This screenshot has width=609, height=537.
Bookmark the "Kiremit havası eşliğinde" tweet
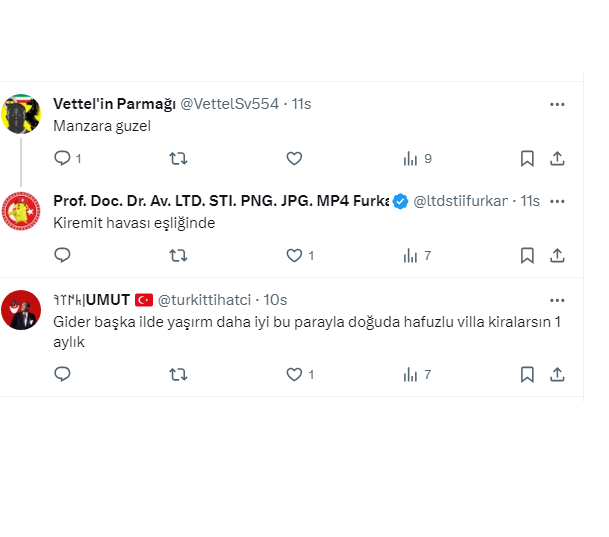(x=527, y=255)
